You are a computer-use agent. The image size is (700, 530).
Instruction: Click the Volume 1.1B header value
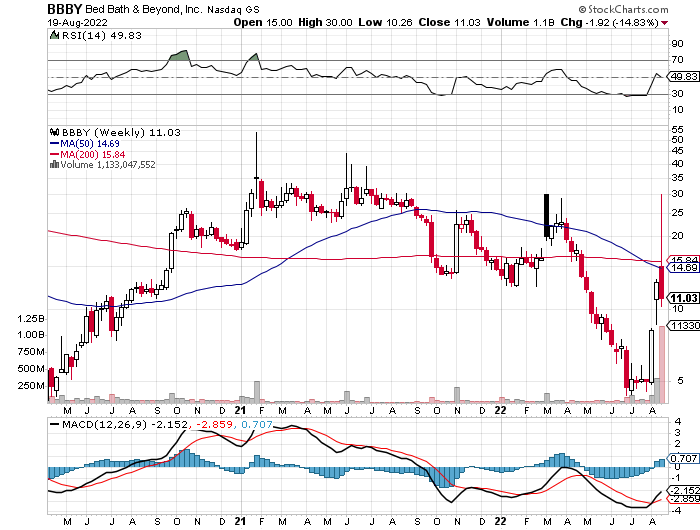pyautogui.click(x=521, y=22)
